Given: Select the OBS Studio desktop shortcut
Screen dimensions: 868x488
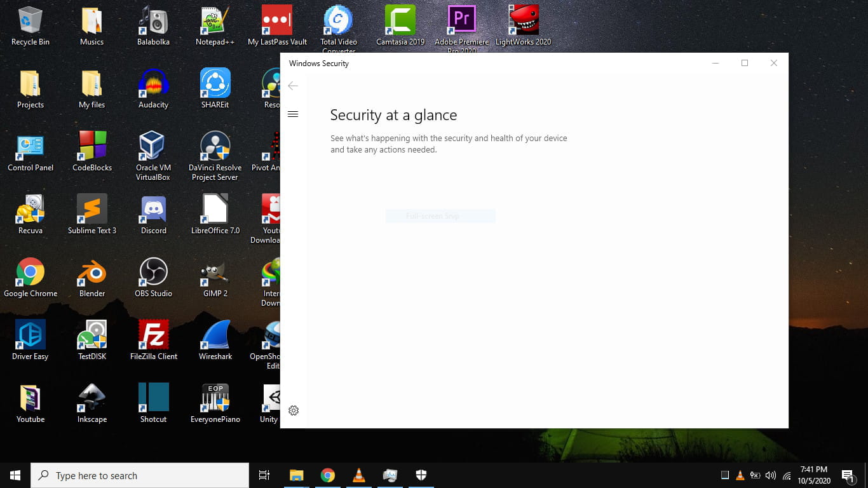Looking at the screenshot, I should point(153,278).
